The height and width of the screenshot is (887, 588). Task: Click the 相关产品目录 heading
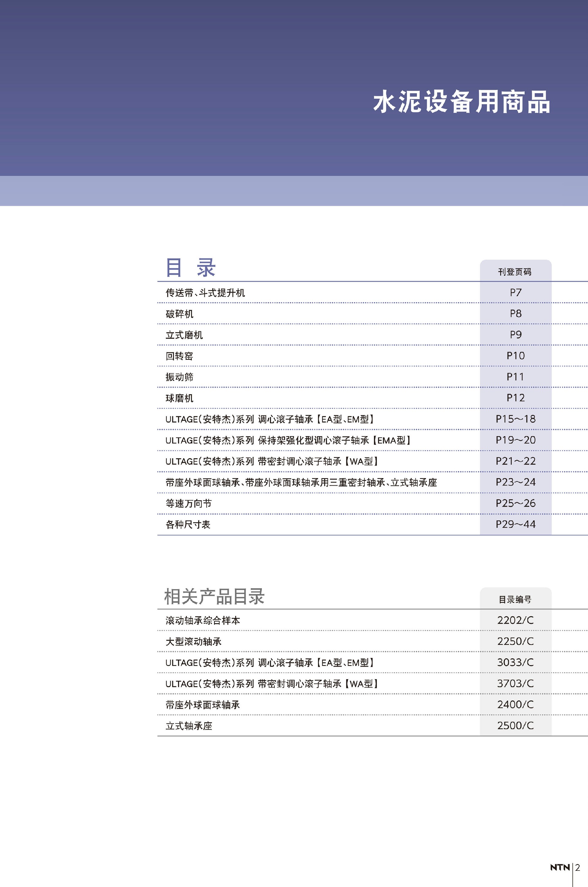point(214,596)
